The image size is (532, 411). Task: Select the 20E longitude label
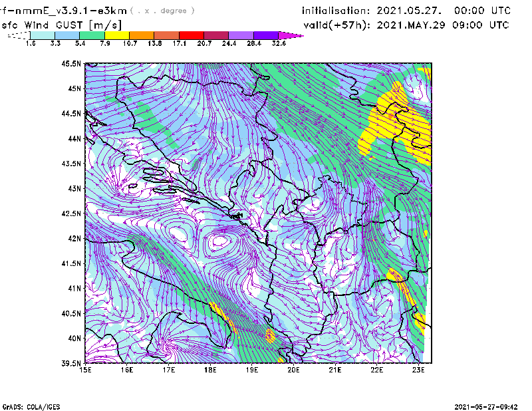(x=293, y=370)
